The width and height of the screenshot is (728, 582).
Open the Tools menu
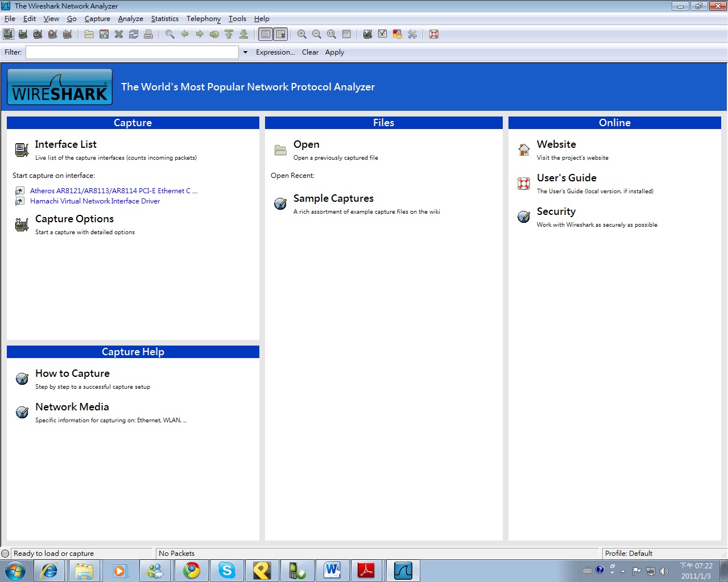(237, 19)
